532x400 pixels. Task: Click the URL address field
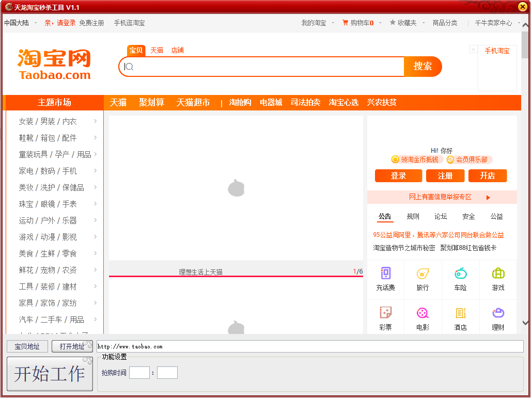(x=310, y=346)
